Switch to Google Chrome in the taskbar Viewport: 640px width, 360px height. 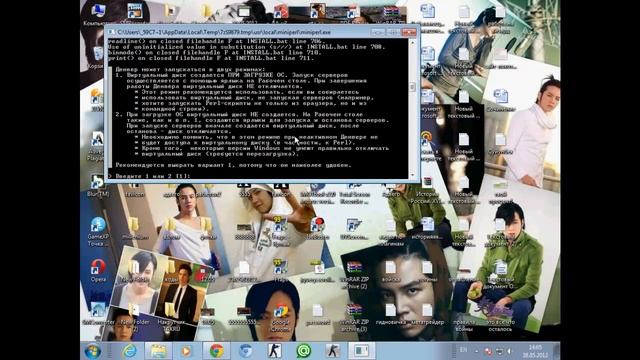pyautogui.click(x=217, y=351)
